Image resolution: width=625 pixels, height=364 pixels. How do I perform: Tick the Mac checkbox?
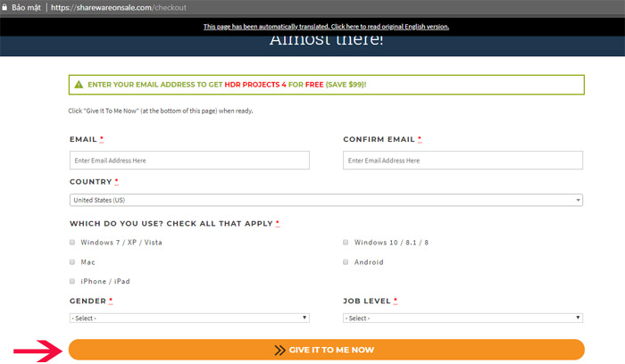[72, 262]
